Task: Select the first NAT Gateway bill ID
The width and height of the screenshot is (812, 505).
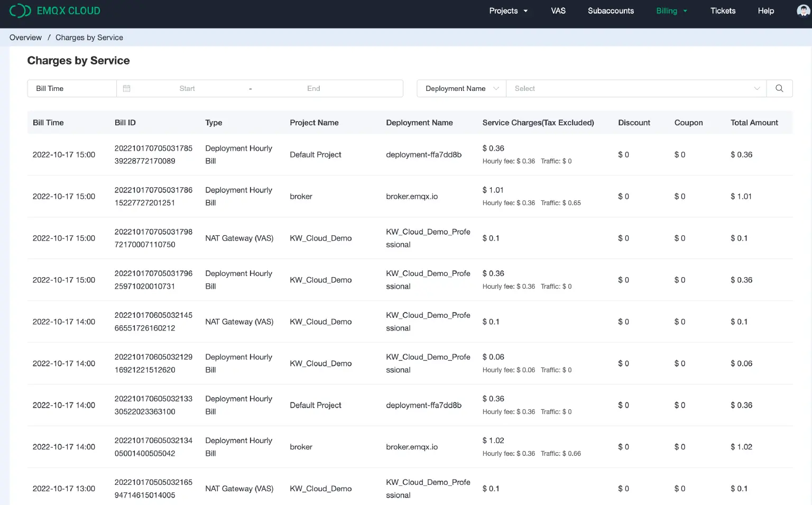Action: [x=153, y=238]
